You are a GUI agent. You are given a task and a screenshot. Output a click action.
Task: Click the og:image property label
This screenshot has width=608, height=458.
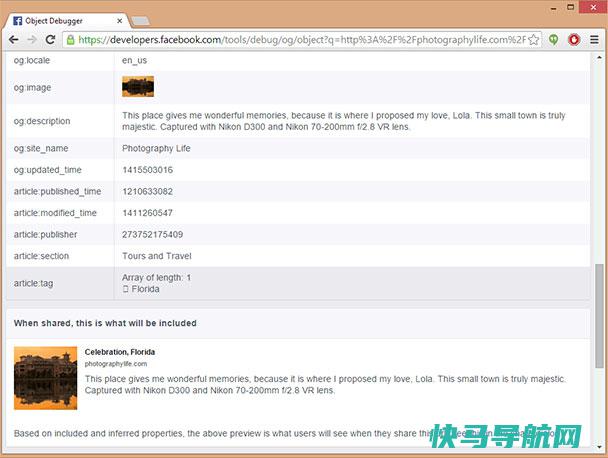(x=33, y=88)
